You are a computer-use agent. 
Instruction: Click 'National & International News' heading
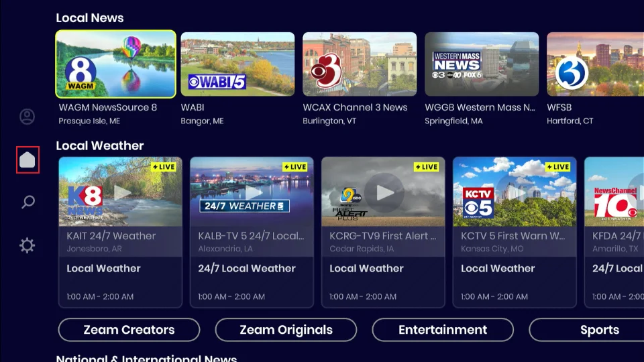click(146, 358)
